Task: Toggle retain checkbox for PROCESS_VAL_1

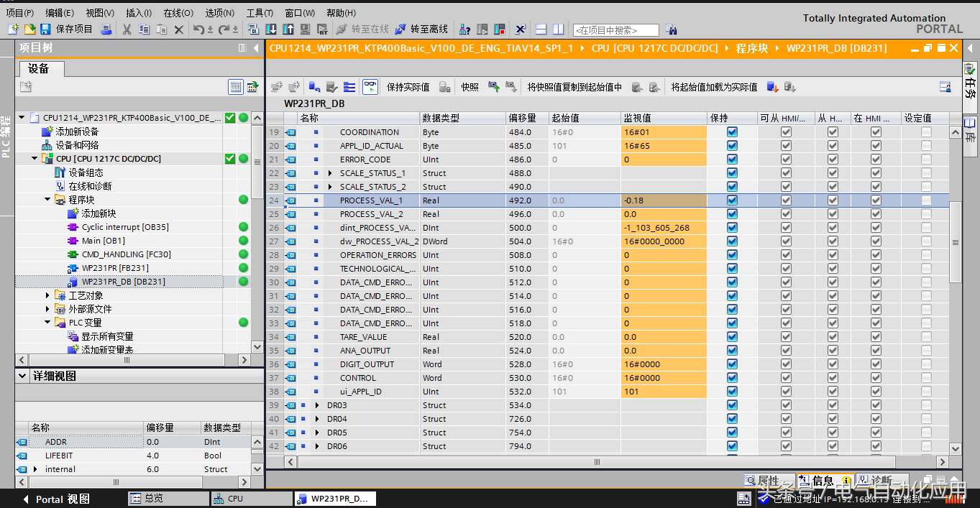Action: coord(732,200)
